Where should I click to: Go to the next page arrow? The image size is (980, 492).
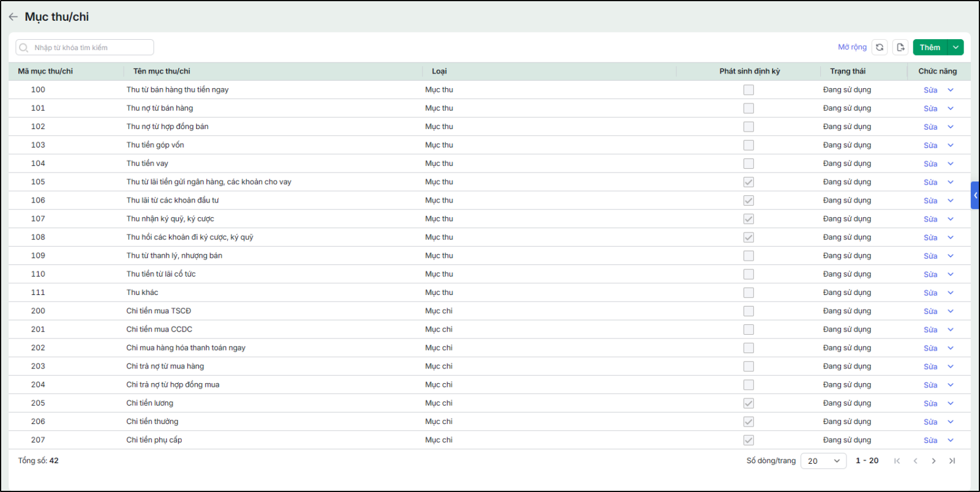[933, 461]
